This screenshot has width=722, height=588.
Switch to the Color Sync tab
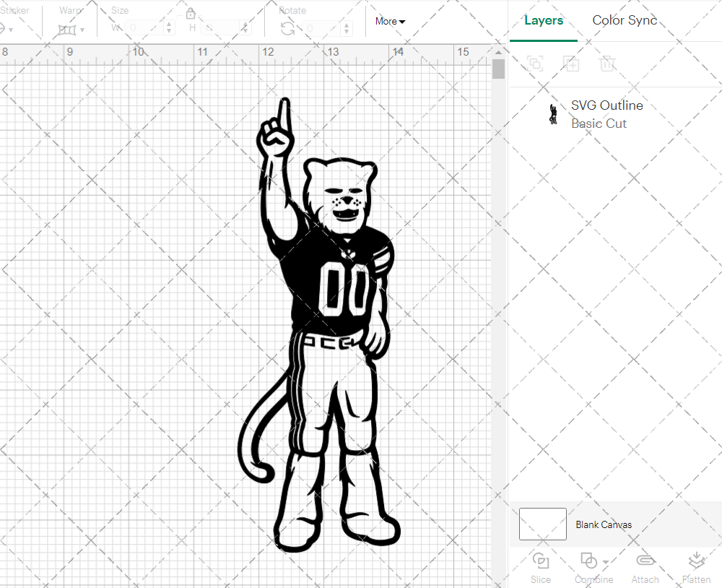coord(624,20)
